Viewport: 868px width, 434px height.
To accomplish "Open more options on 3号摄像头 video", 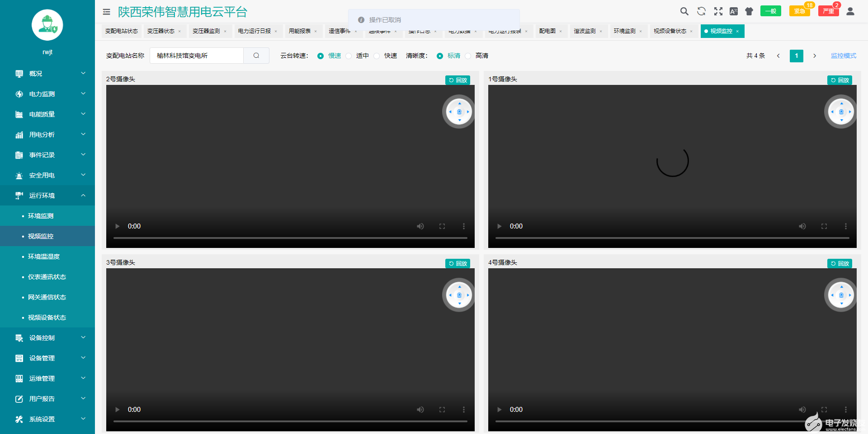I will click(464, 410).
